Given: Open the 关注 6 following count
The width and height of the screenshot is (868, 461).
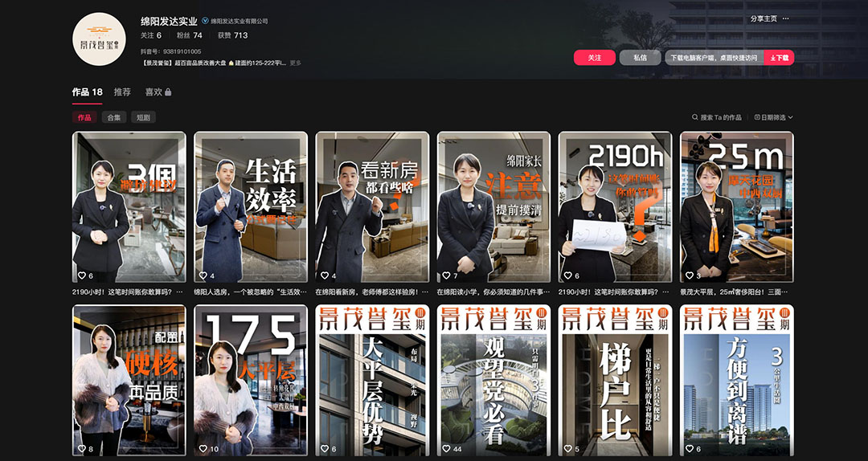Looking at the screenshot, I should [x=150, y=35].
